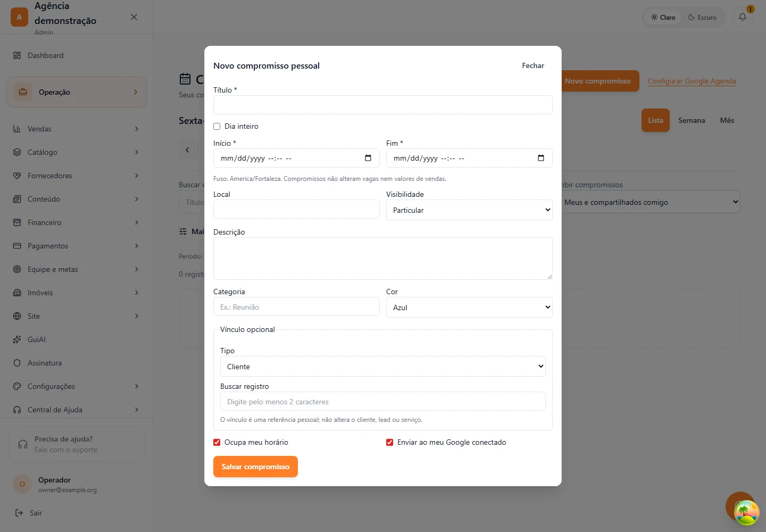The height and width of the screenshot is (532, 766).
Task: Uncheck Ocupa meu horário checkbox
Action: click(217, 443)
